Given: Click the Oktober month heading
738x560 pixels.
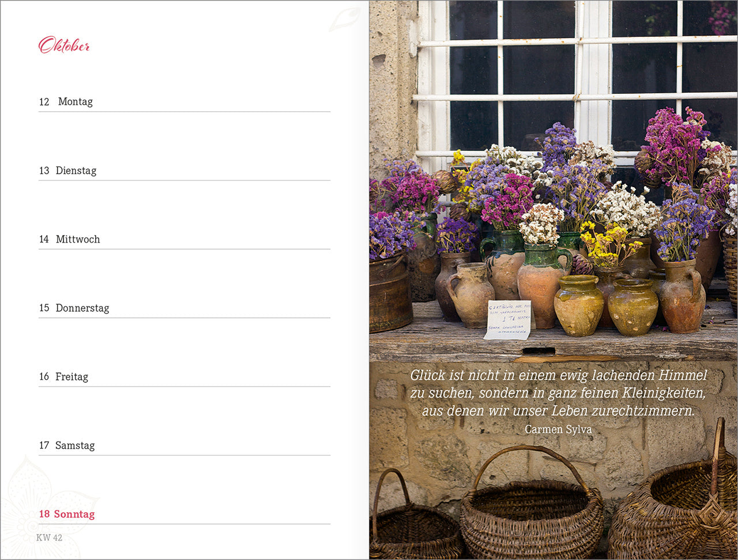Looking at the screenshot, I should coord(64,45).
